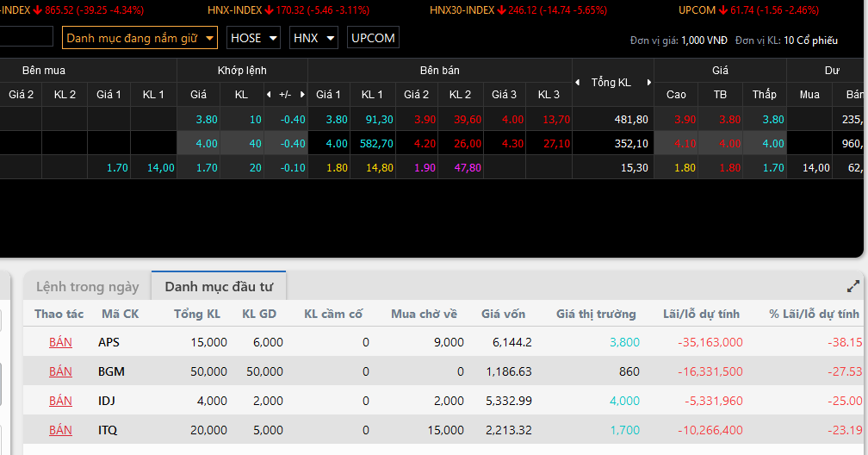The width and height of the screenshot is (868, 455).
Task: Click the Mua chờ về column header
Action: 424,314
